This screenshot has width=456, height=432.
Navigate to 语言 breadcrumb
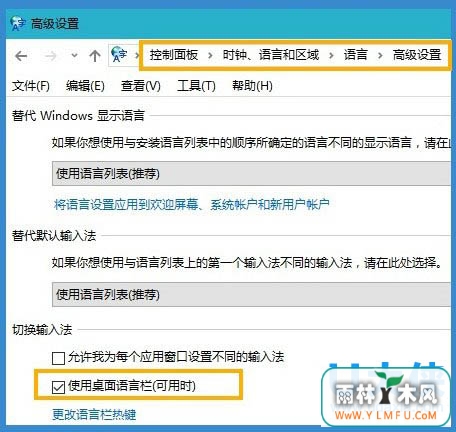[x=356, y=55]
